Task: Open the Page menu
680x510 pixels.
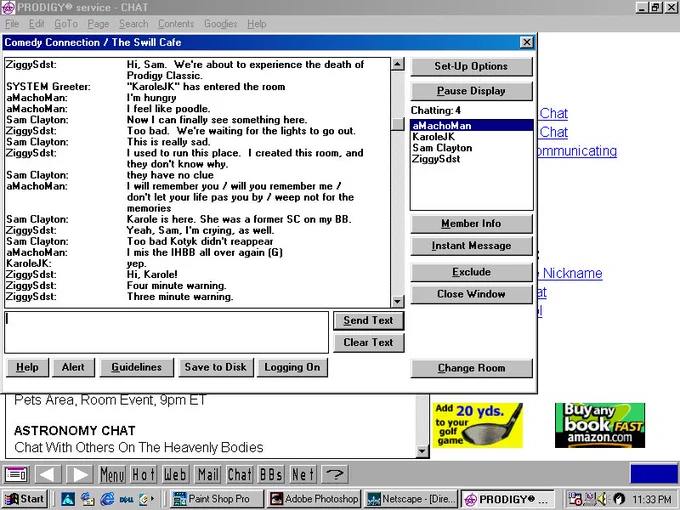Action: (x=98, y=24)
